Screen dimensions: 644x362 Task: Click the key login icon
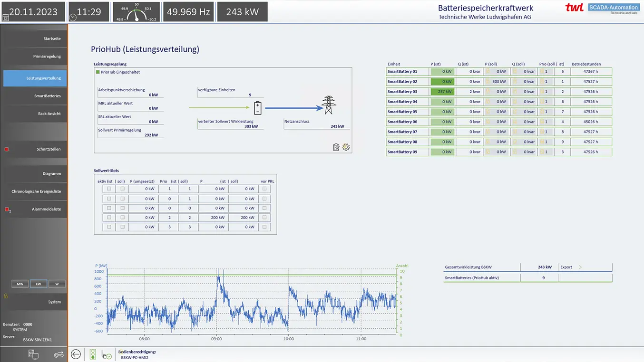pyautogui.click(x=59, y=354)
